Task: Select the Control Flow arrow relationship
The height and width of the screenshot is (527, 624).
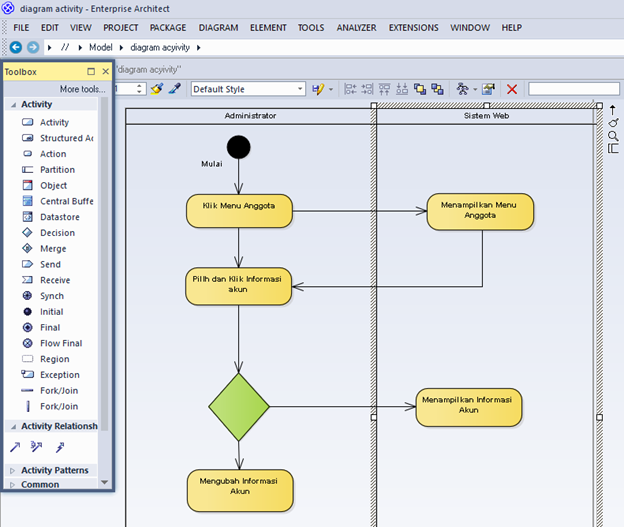Action: click(x=15, y=447)
